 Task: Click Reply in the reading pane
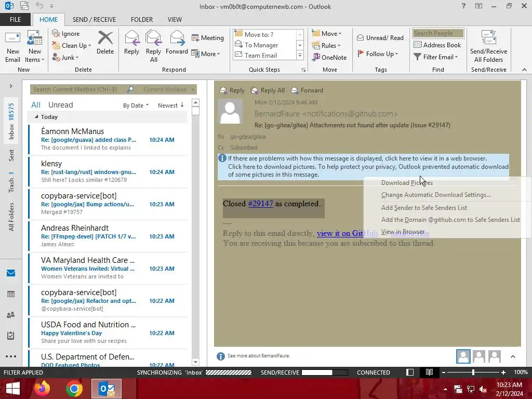pos(232,90)
